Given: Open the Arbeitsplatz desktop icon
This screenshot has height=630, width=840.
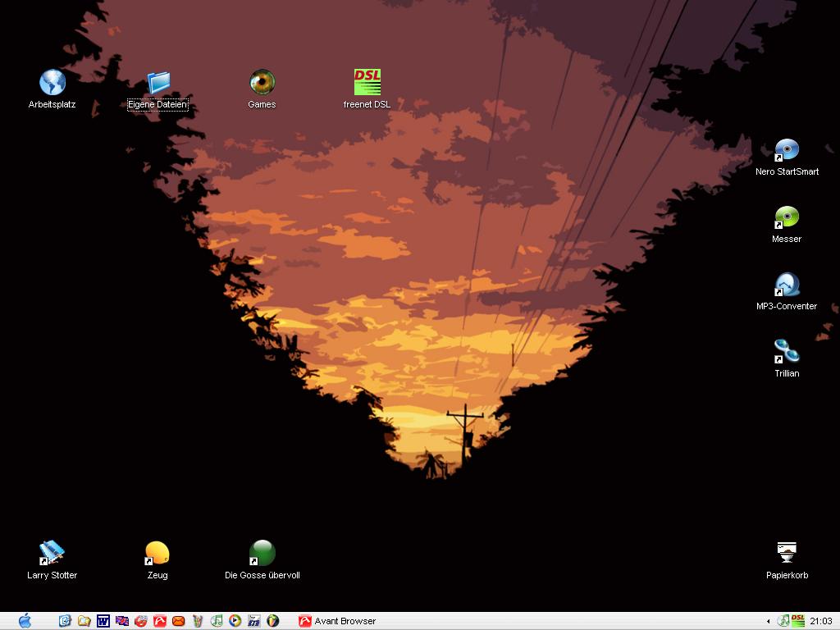Looking at the screenshot, I should coord(52,83).
